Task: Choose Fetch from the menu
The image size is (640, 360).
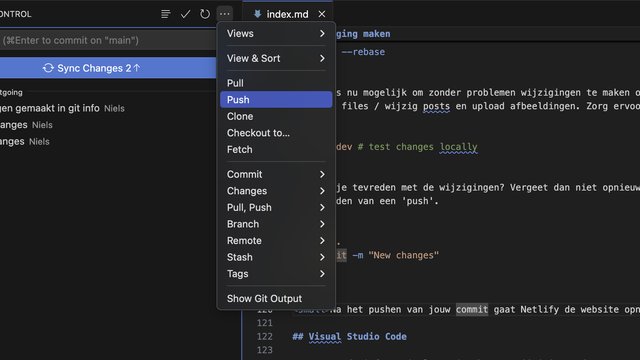Action: [x=276, y=149]
